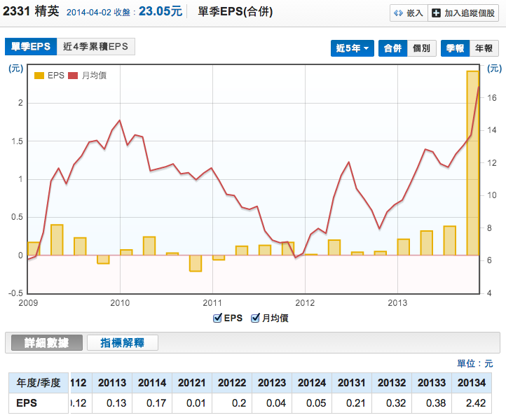
Task: Open the 指標解釋 indicator explanation tab
Action: pyautogui.click(x=123, y=342)
